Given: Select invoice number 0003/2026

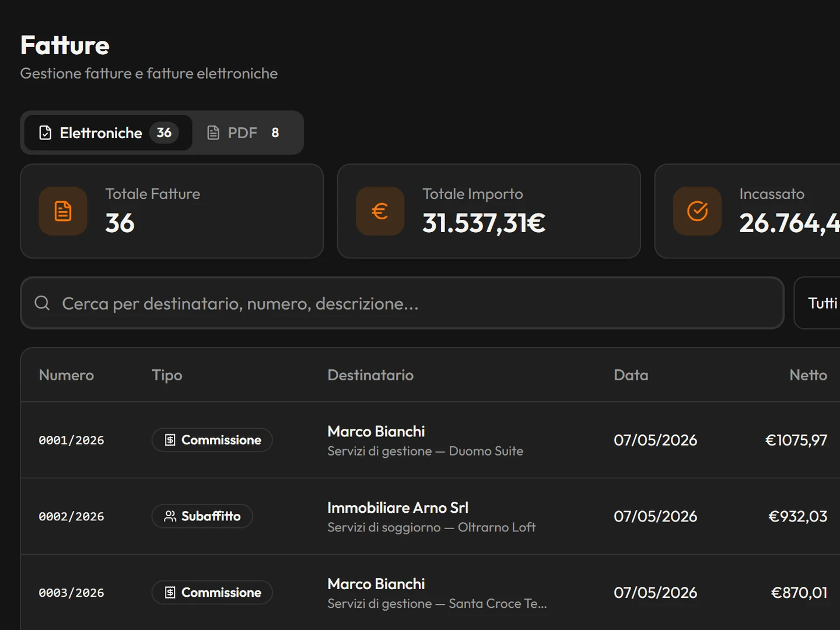Looking at the screenshot, I should point(71,593).
